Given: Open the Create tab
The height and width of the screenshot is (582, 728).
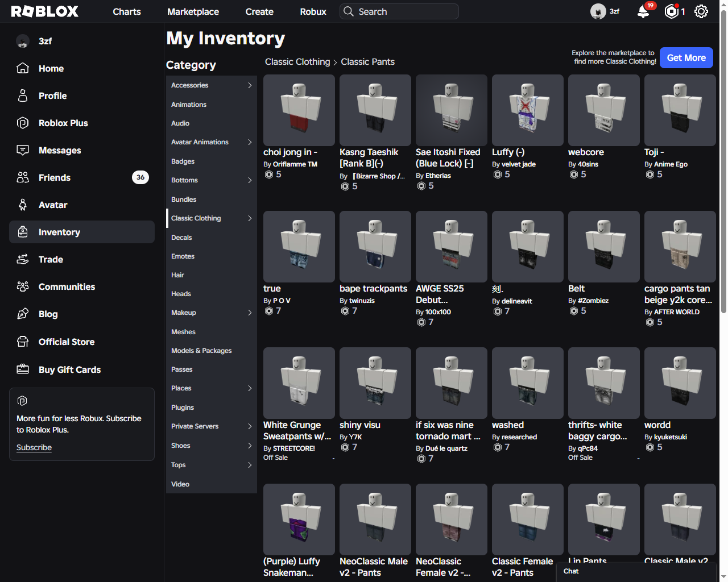Looking at the screenshot, I should click(259, 11).
